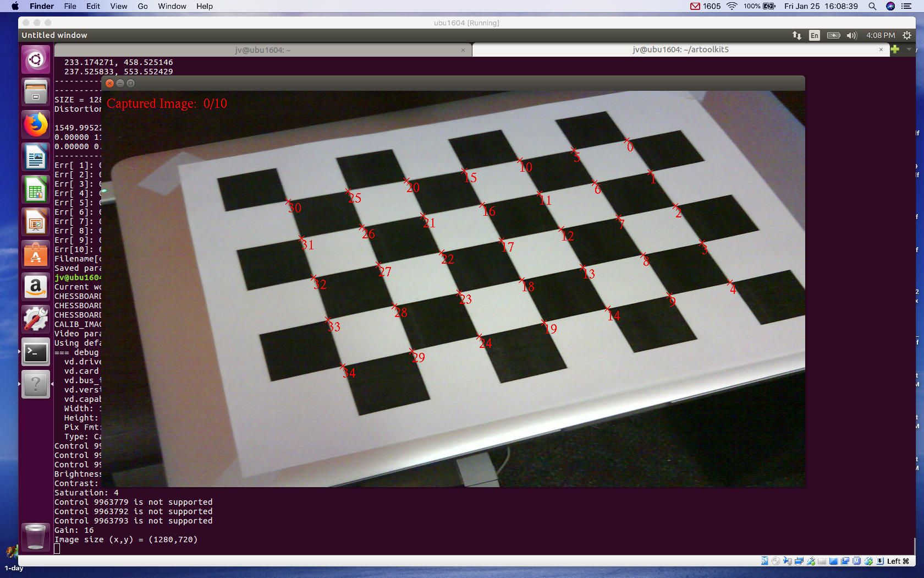Screen dimensions: 924x578
Task: Switch to the ~/artoolkit5 terminal tab
Action: (x=680, y=50)
